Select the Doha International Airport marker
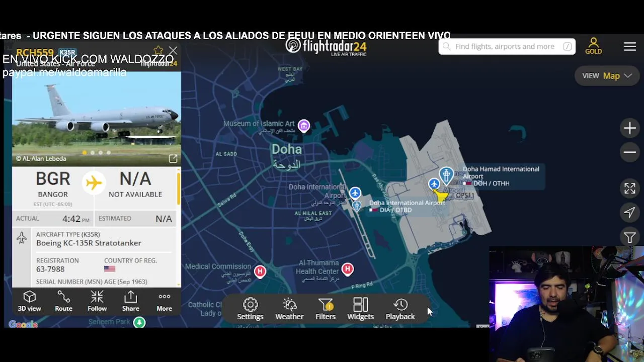 (x=355, y=193)
